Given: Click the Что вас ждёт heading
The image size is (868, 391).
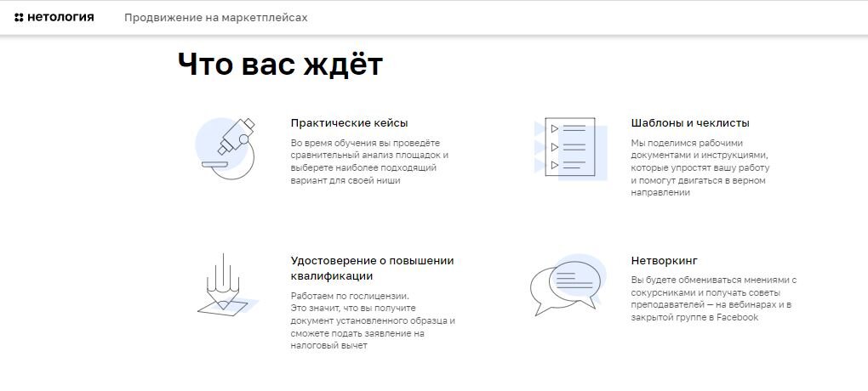Looking at the screenshot, I should coord(280,64).
